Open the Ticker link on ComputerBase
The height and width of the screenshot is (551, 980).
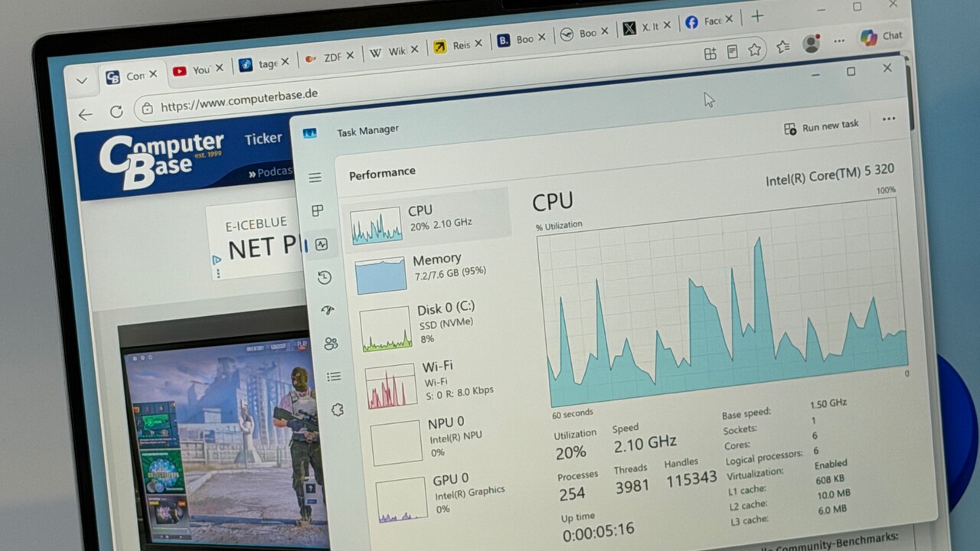click(263, 139)
